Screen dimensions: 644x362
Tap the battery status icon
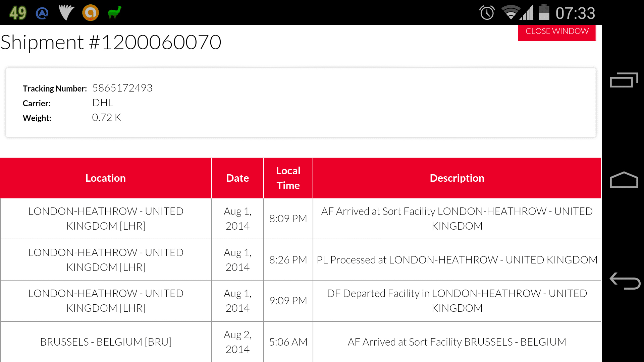[544, 12]
